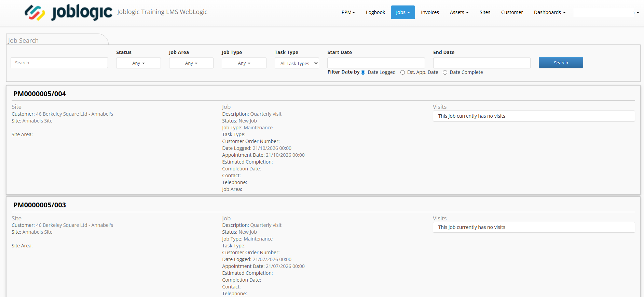The width and height of the screenshot is (644, 297).
Task: Open the Sites page
Action: (485, 12)
